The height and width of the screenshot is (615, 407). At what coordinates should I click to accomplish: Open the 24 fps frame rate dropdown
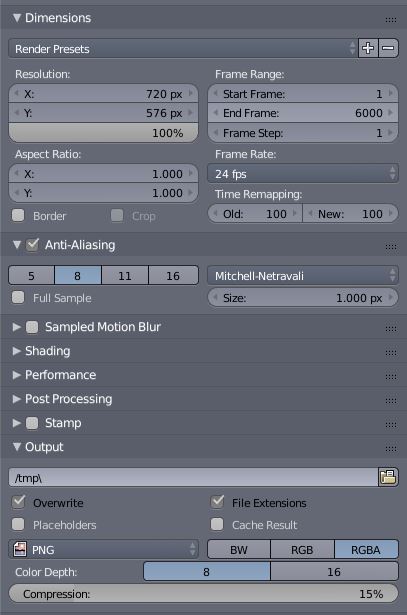303,174
